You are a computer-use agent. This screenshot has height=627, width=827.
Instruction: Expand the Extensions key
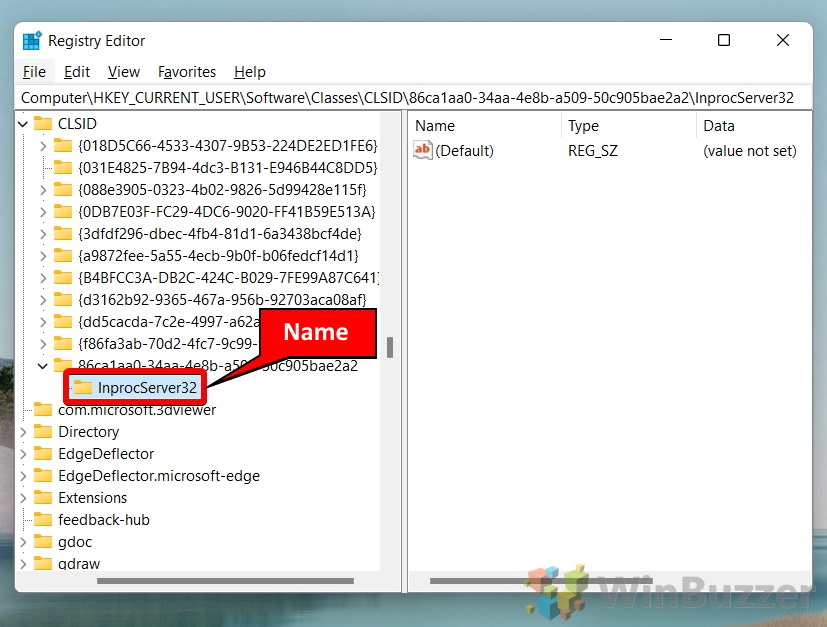click(x=23, y=498)
